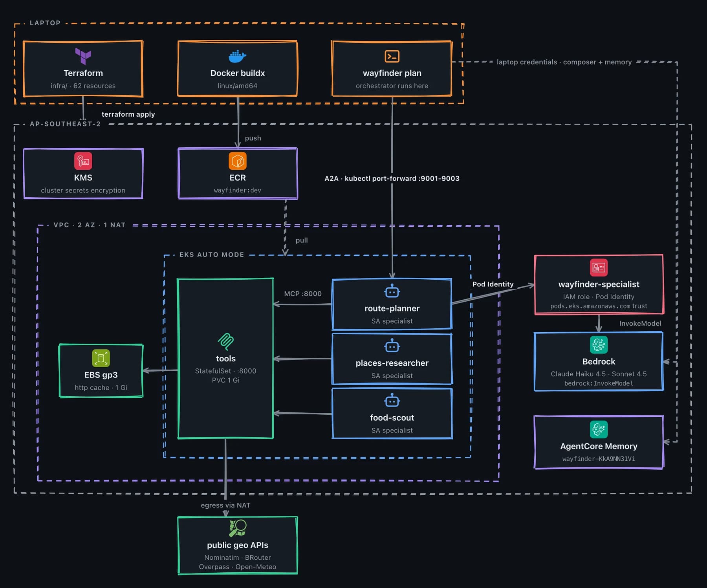This screenshot has width=707, height=588.
Task: Select the route-planner node title
Action: click(x=392, y=308)
